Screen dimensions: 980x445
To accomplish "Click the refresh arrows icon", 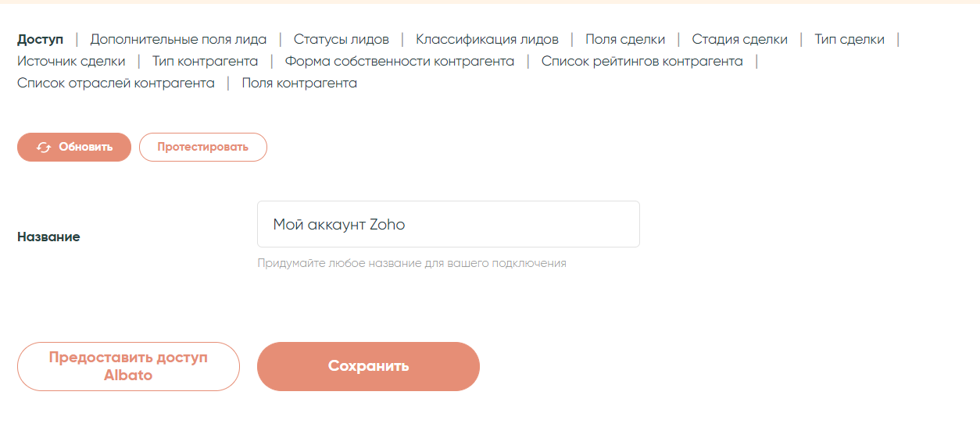I will pos(44,148).
